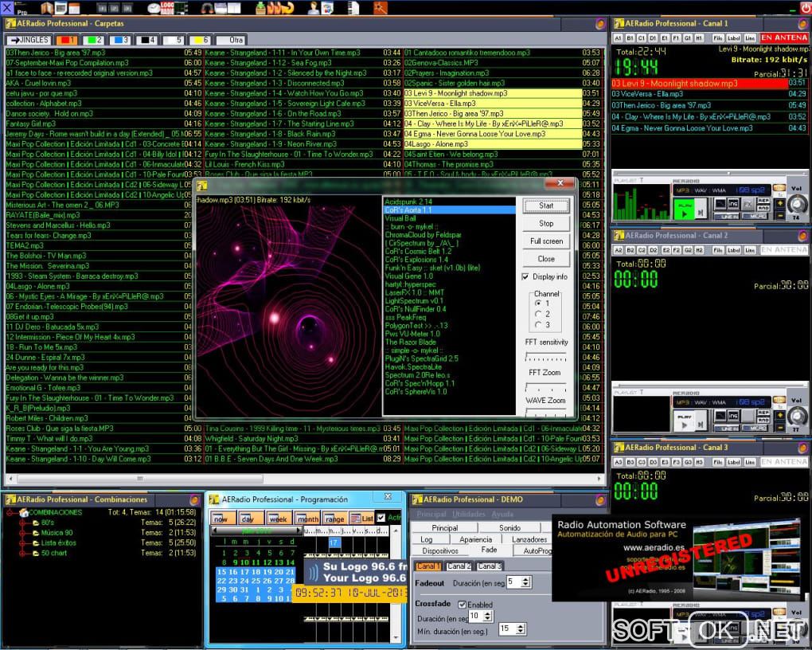Expand the Música 90 tree item

coord(24,533)
